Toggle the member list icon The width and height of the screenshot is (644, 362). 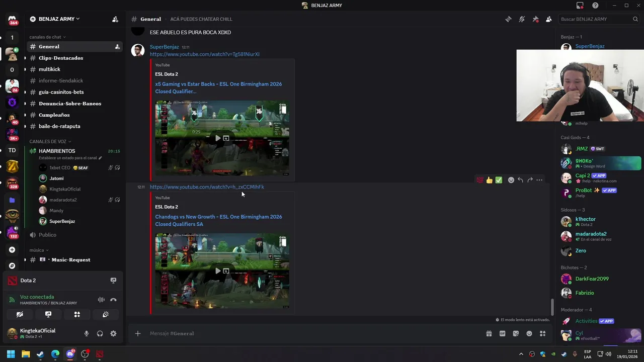coord(549,19)
